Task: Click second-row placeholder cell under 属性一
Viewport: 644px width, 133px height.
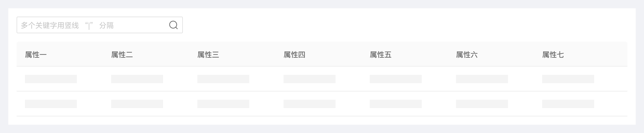Action: pyautogui.click(x=51, y=104)
